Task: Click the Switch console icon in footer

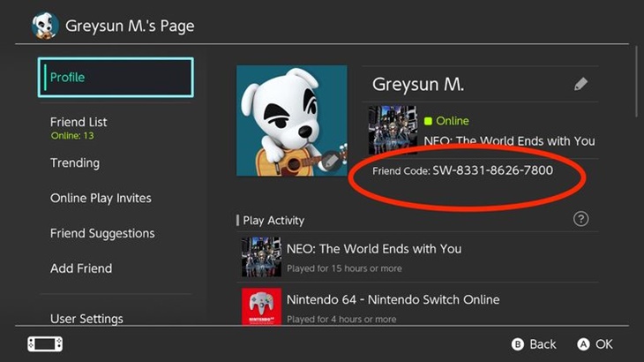Action: [45, 344]
